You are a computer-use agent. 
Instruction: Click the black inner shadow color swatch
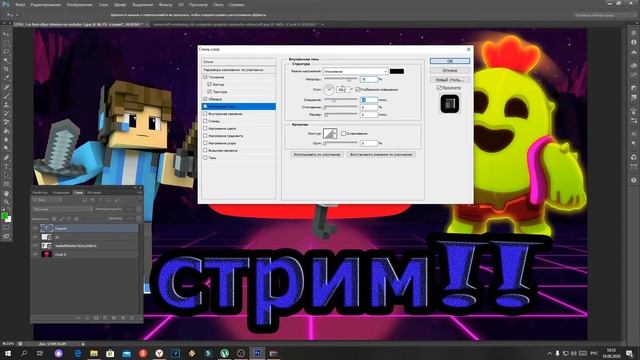(397, 71)
